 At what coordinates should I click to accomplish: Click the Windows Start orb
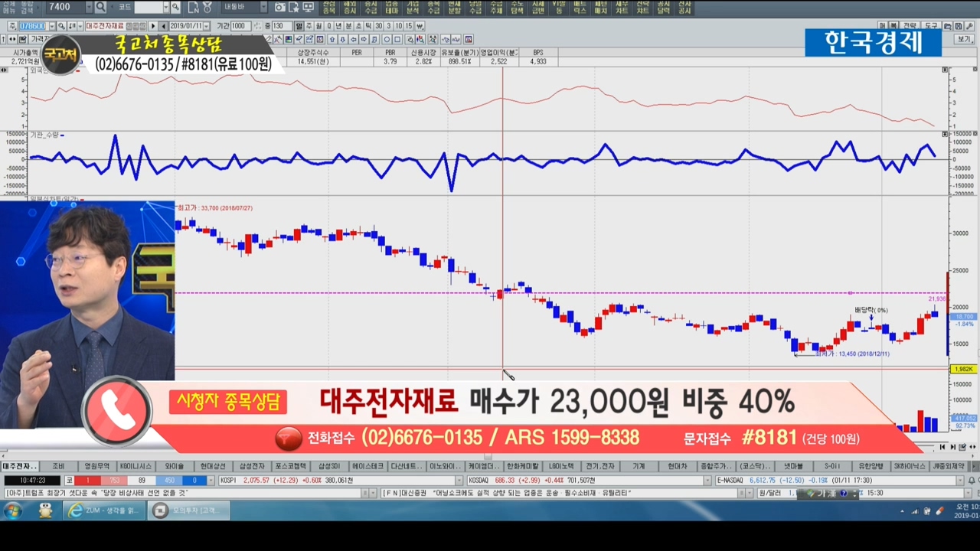(13, 511)
